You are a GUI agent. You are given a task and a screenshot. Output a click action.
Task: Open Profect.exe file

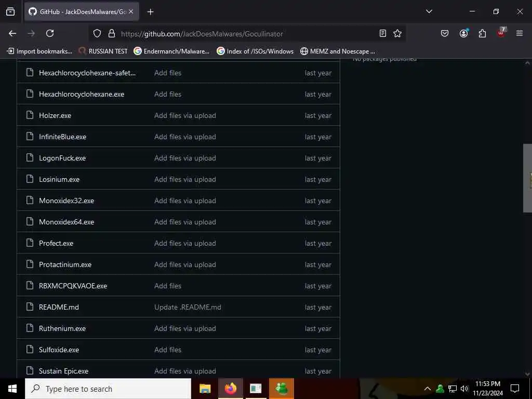(x=56, y=244)
